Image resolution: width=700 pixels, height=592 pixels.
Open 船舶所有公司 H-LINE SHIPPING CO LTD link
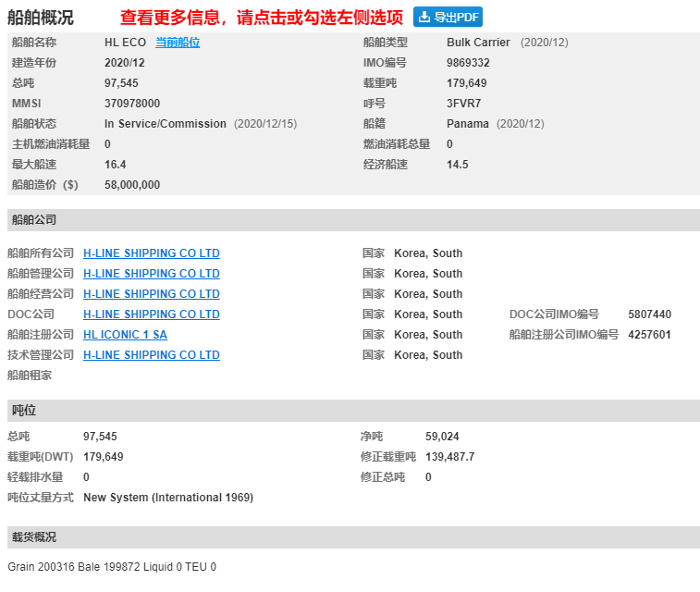coord(152,253)
